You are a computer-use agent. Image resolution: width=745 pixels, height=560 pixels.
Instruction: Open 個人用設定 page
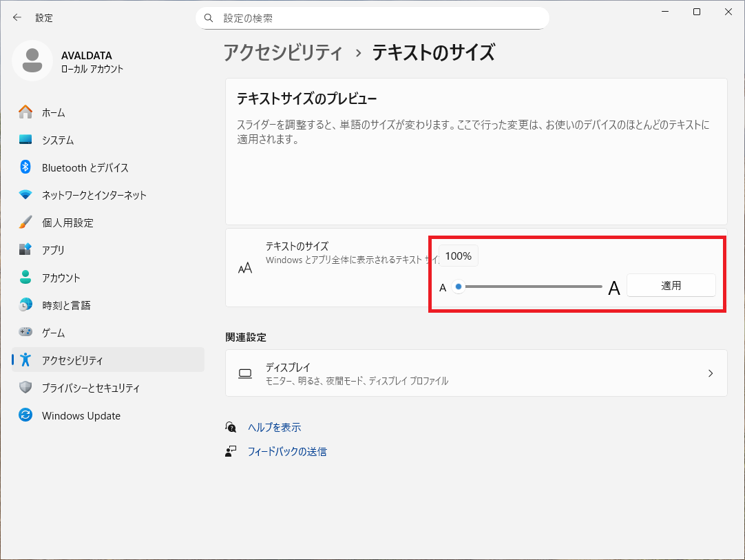[108, 222]
